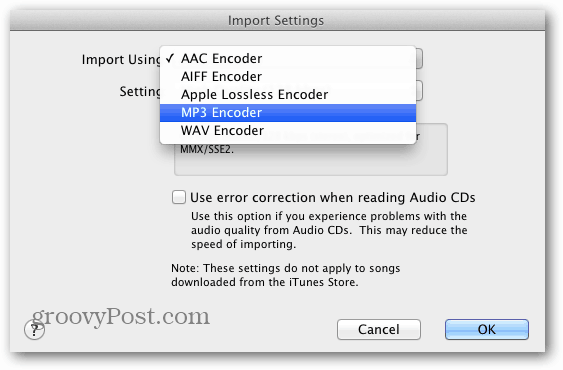
Task: Click the Import Using popup's right edge
Action: [x=419, y=59]
